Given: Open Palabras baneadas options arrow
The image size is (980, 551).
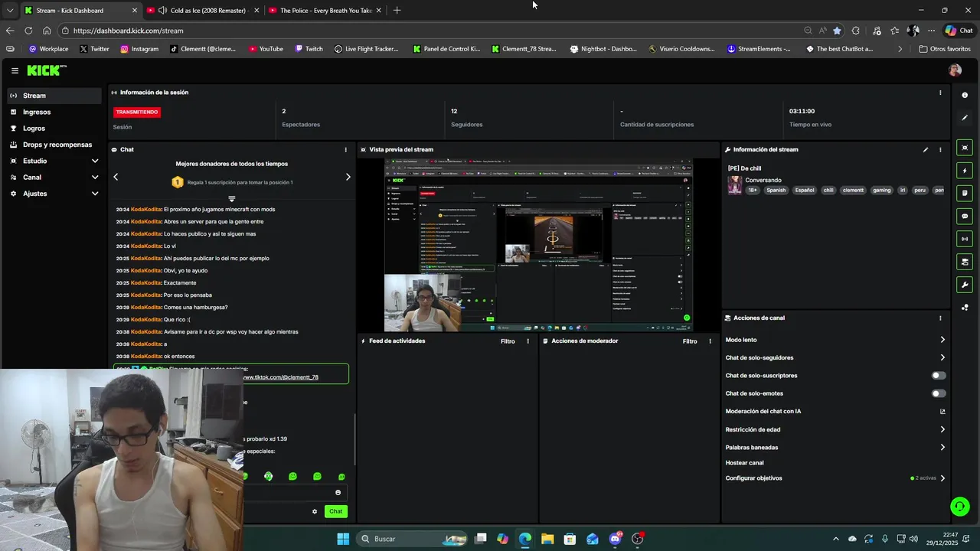Looking at the screenshot, I should tap(942, 448).
